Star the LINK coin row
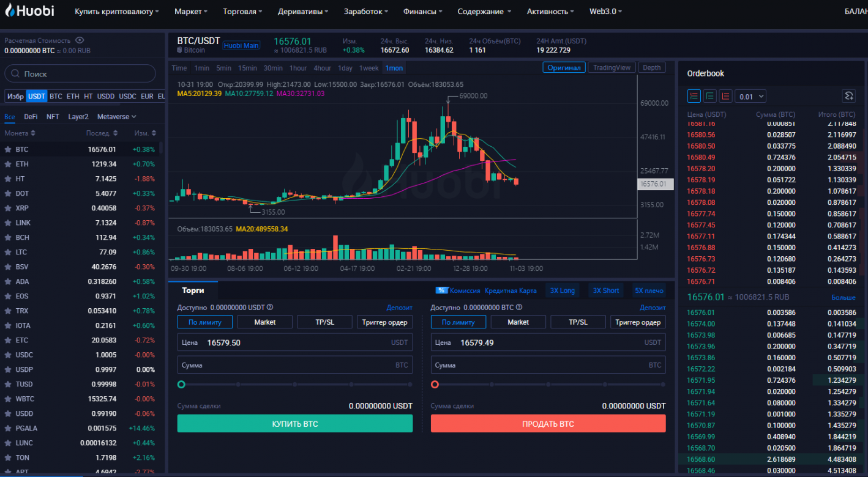868x477 pixels. coord(8,223)
